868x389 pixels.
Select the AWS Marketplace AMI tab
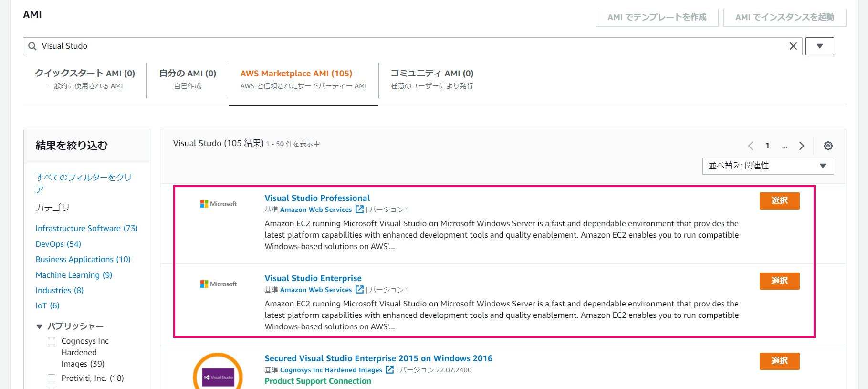click(303, 79)
